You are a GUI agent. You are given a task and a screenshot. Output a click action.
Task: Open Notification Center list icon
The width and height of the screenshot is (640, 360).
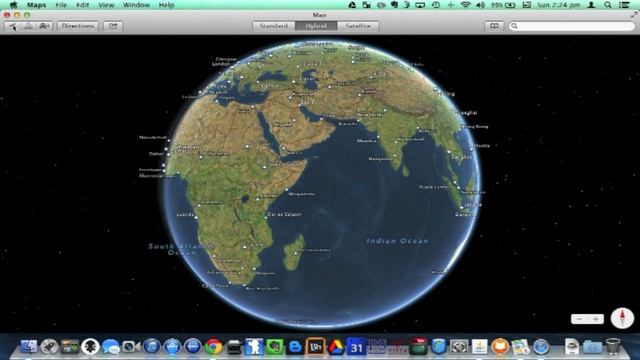coord(624,5)
